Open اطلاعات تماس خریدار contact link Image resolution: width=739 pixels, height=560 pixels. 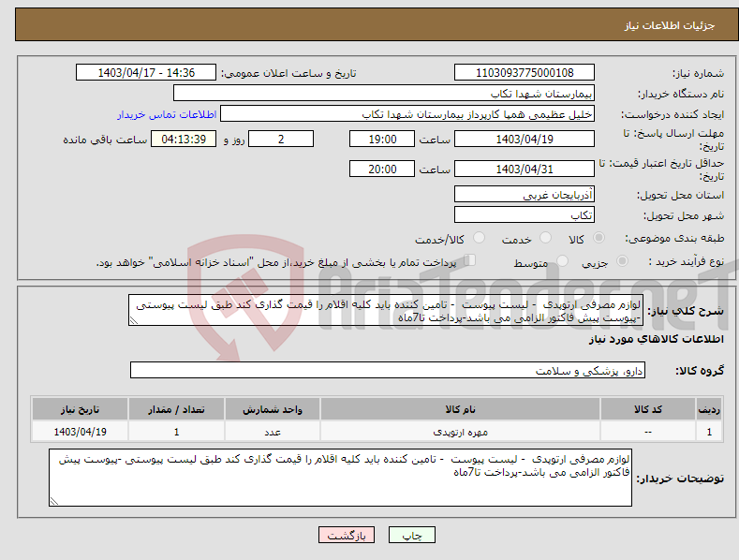click(167, 114)
